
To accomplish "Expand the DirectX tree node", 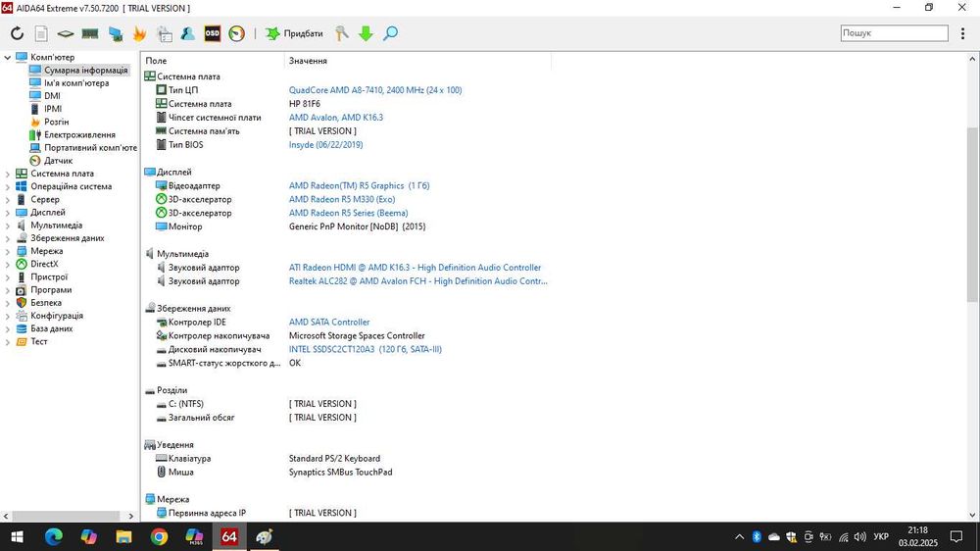I will point(8,264).
